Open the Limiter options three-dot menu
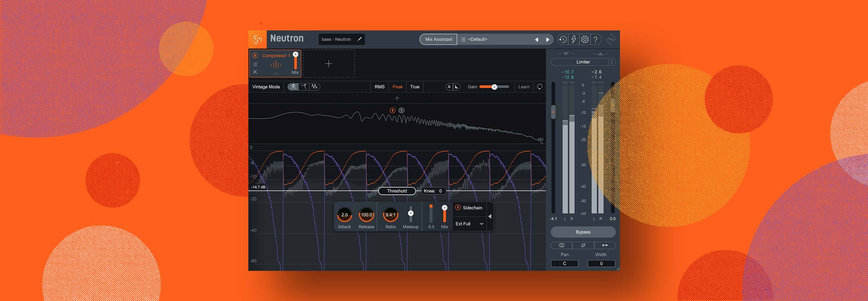The image size is (868, 301). point(612,62)
